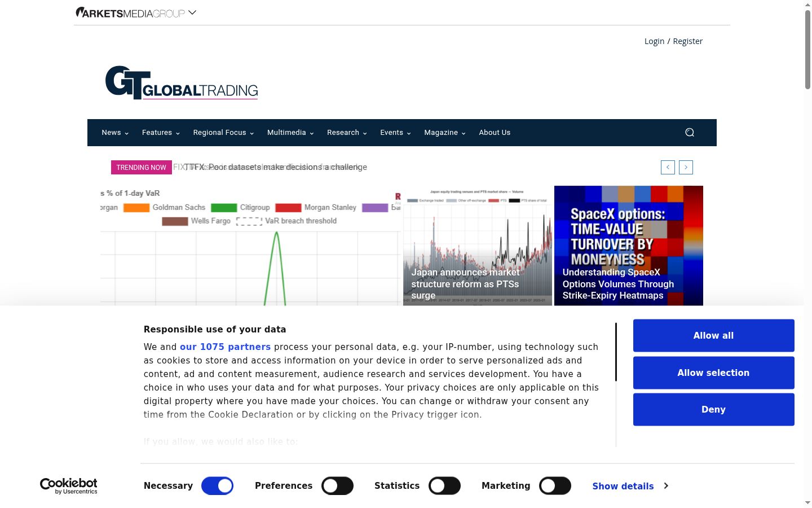Click the Morgan Stanley legend label
812x508 pixels.
[x=330, y=208]
